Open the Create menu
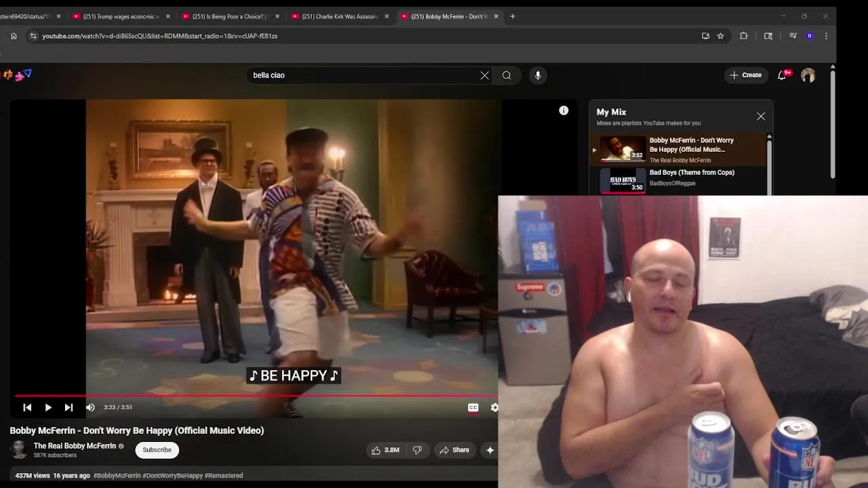This screenshot has width=868, height=488. pos(746,75)
